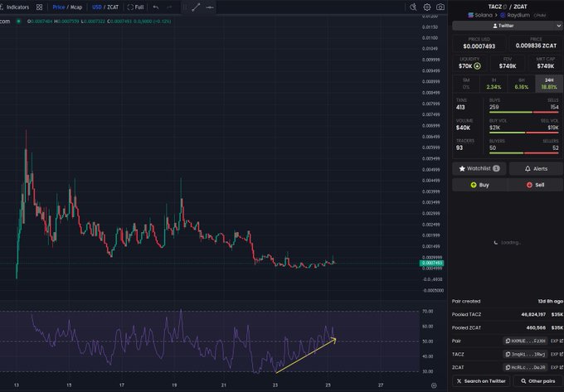Click the Buy button
The image size is (564, 392).
(479, 185)
